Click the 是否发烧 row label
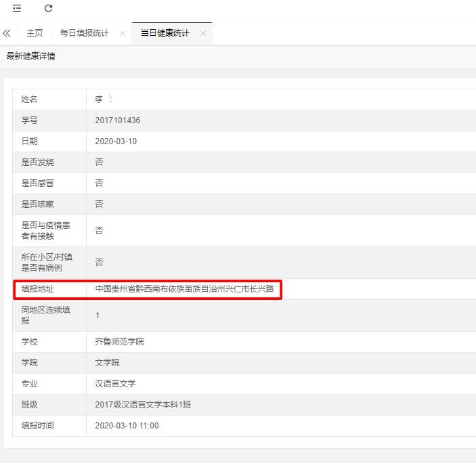The image size is (476, 463). click(38, 162)
